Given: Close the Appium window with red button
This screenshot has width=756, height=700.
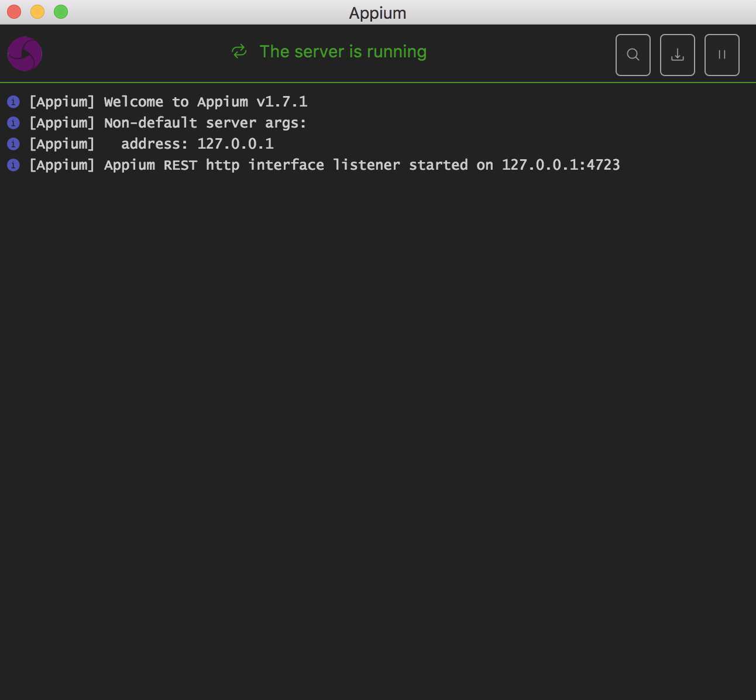Looking at the screenshot, I should pos(14,12).
